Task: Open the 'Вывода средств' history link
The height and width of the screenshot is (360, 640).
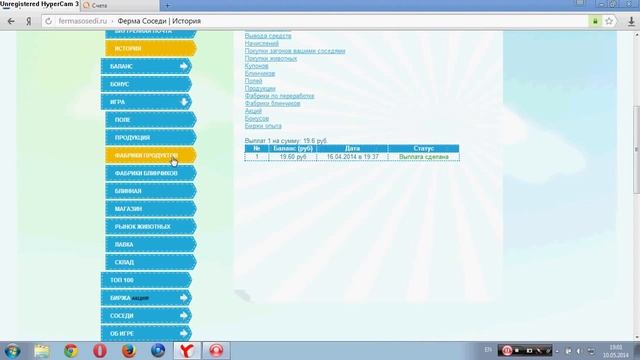Action: [x=268, y=36]
